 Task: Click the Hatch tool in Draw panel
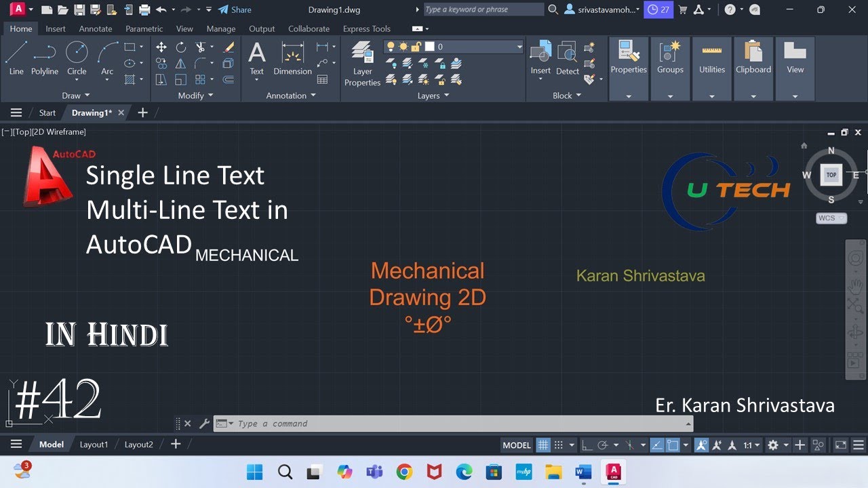click(x=130, y=79)
